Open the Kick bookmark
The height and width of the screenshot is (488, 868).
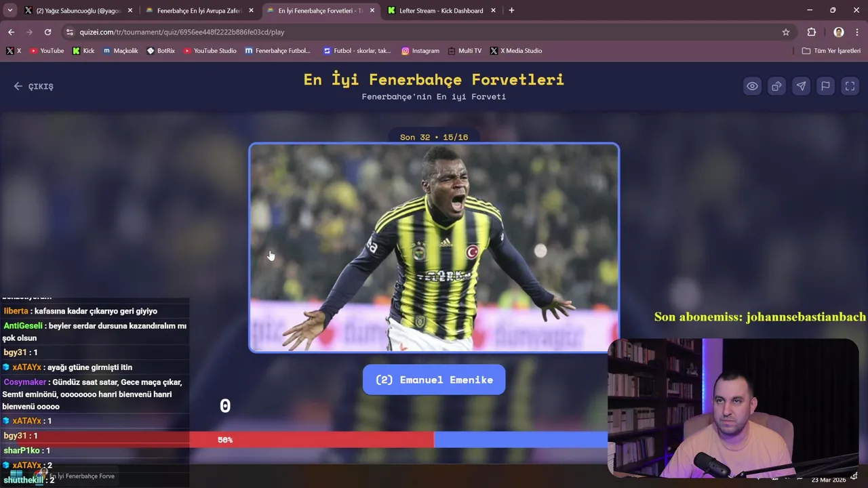[83, 51]
